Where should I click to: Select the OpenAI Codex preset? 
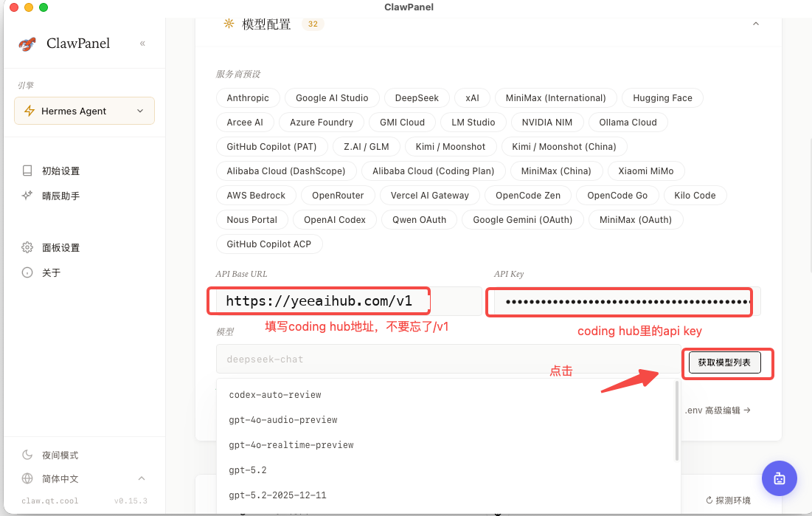335,220
